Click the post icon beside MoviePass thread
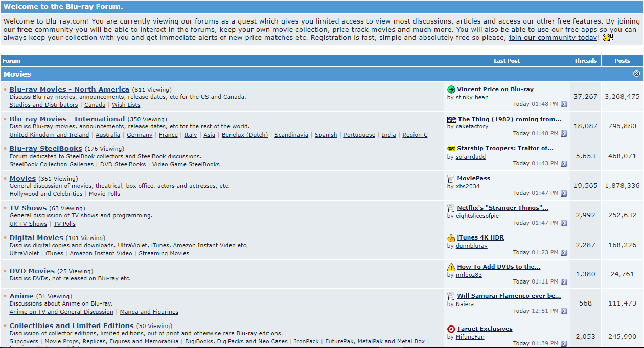 pyautogui.click(x=451, y=179)
